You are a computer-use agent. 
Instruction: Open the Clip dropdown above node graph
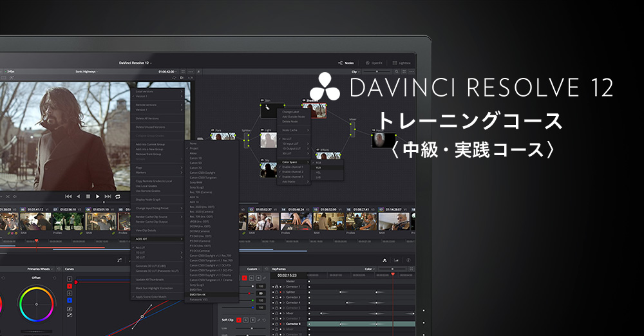pyautogui.click(x=355, y=72)
